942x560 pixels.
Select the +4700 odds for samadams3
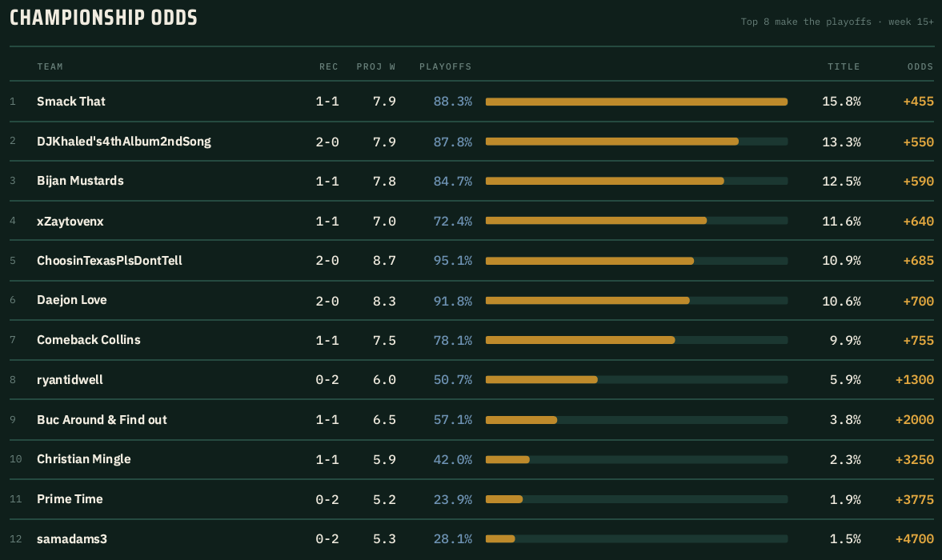tap(914, 539)
